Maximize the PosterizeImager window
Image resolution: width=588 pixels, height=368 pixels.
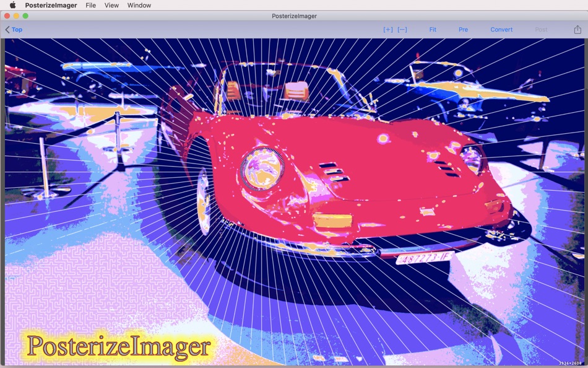[x=25, y=15]
